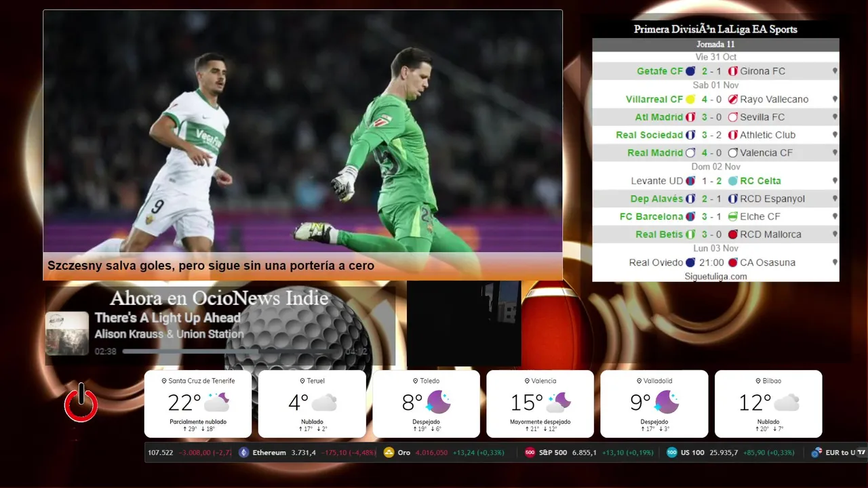
Task: Click the Elche CF green crest
Action: (x=732, y=217)
